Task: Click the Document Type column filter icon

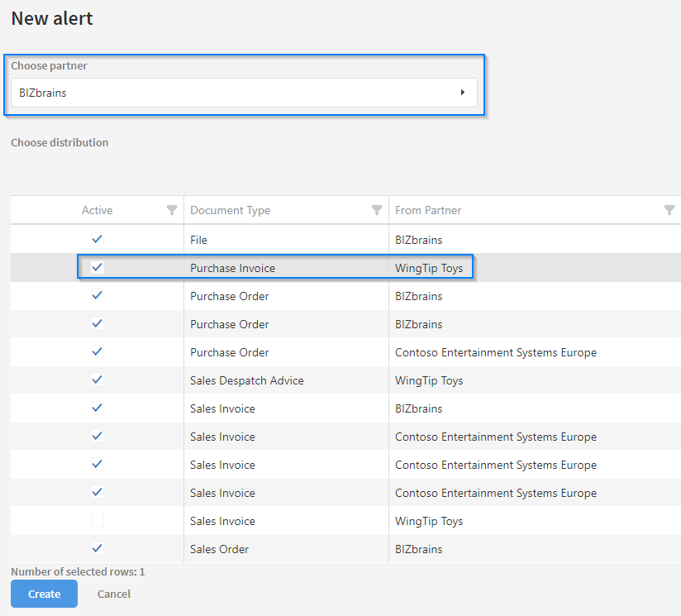Action: [377, 210]
